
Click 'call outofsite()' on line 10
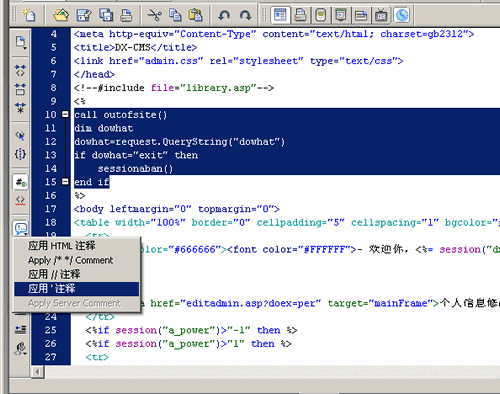[x=121, y=115]
